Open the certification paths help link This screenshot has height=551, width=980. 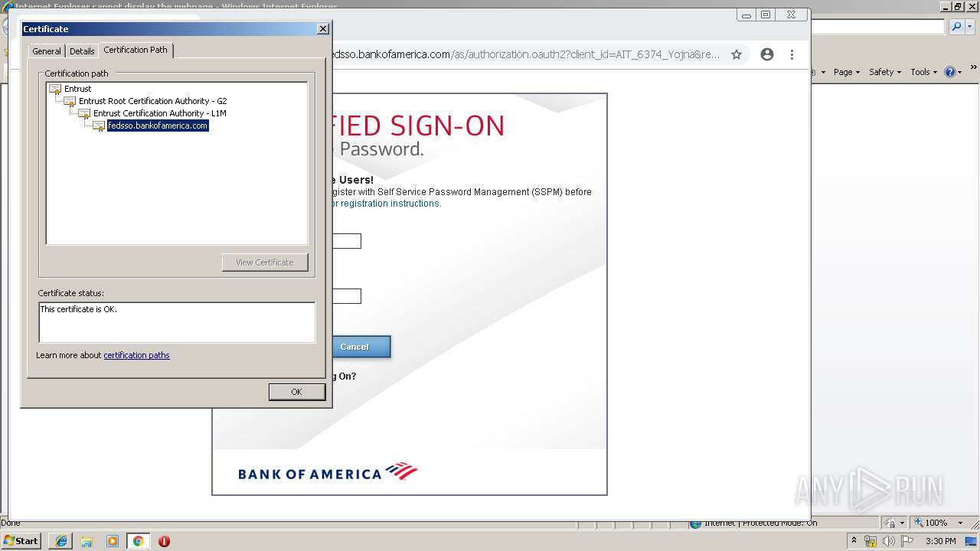136,355
